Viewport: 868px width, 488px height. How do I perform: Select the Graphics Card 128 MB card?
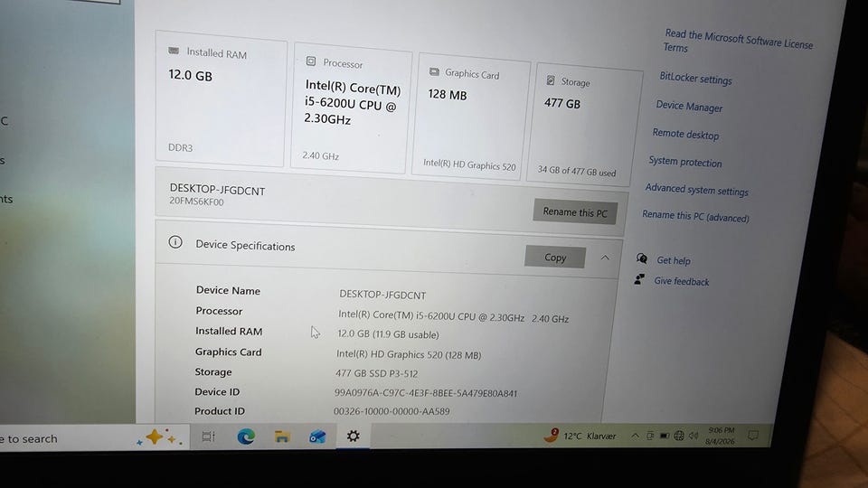470,117
